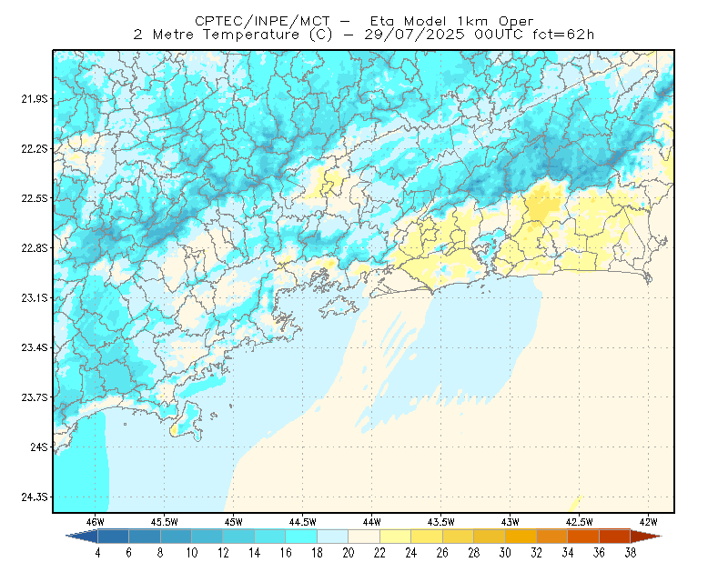728x562 pixels.
Task: Click the 36-38 dark red colorbar swatch
Action: coord(615,537)
